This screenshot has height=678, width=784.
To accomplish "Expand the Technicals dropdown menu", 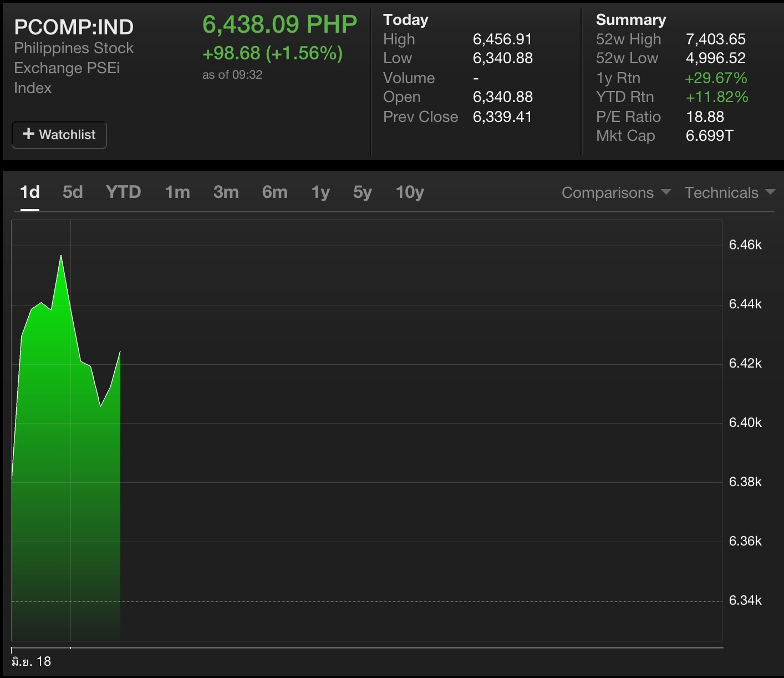I will (730, 192).
